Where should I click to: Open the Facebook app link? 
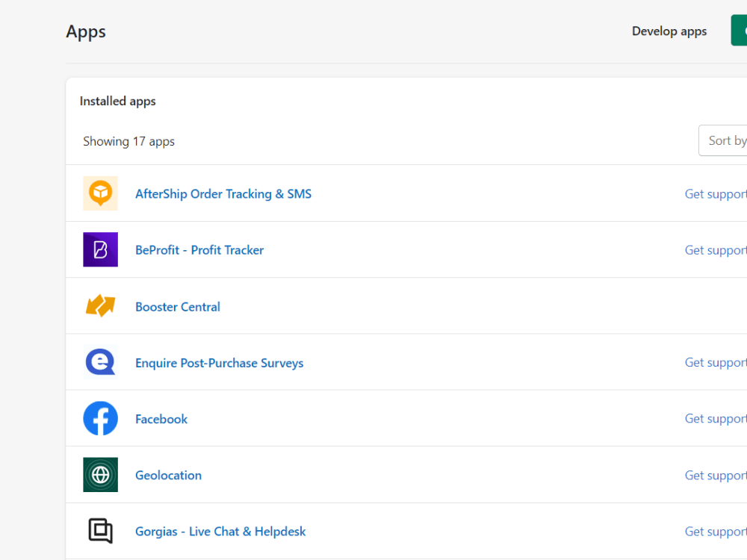pos(161,419)
